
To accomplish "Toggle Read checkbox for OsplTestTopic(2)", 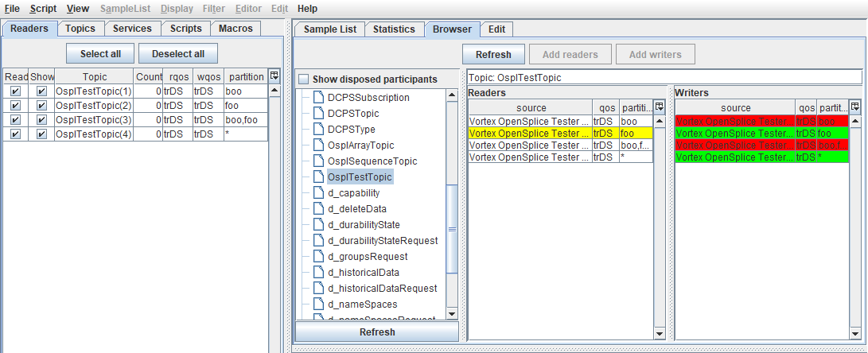I will click(15, 106).
